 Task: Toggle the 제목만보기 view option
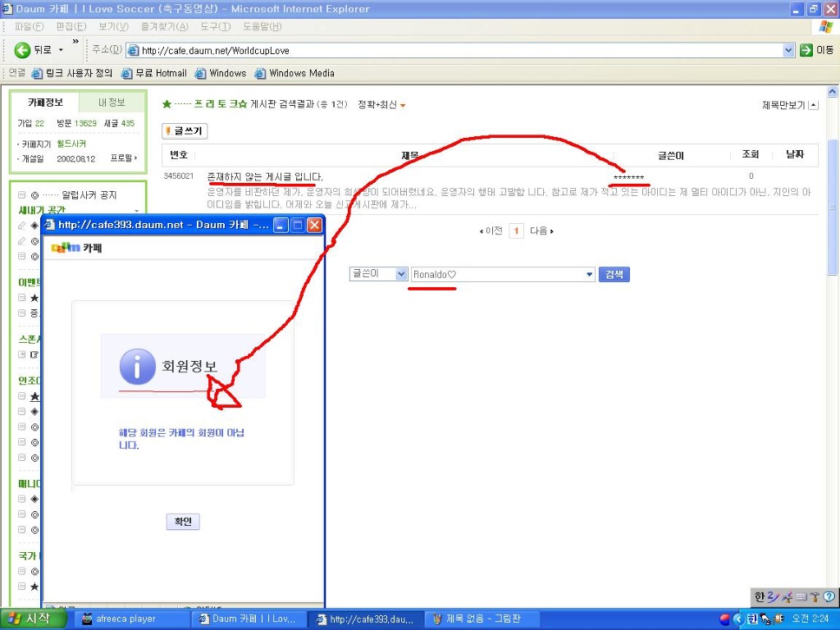coord(790,105)
